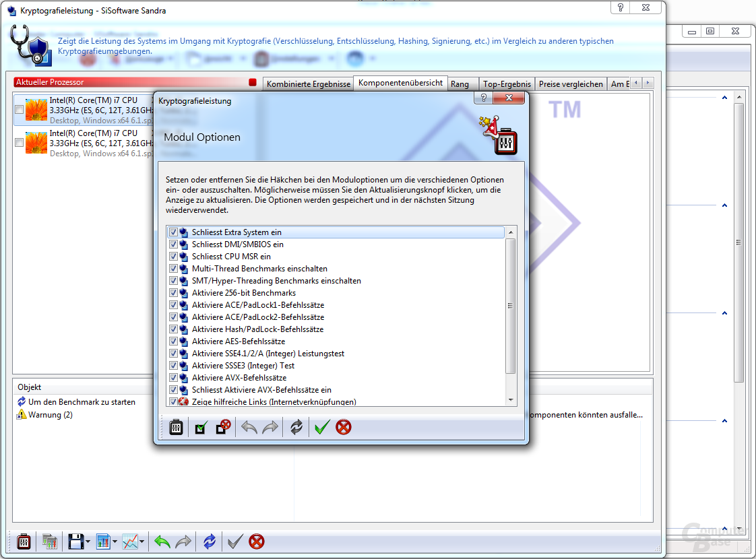Screen dimensions: 756x559
Task: Open dropdown arrow beside the save icon
Action: (88, 541)
